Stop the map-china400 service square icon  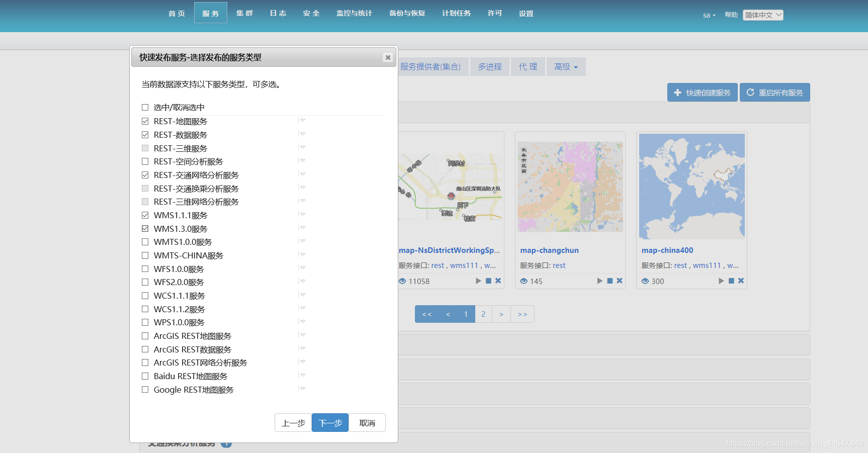coord(731,281)
